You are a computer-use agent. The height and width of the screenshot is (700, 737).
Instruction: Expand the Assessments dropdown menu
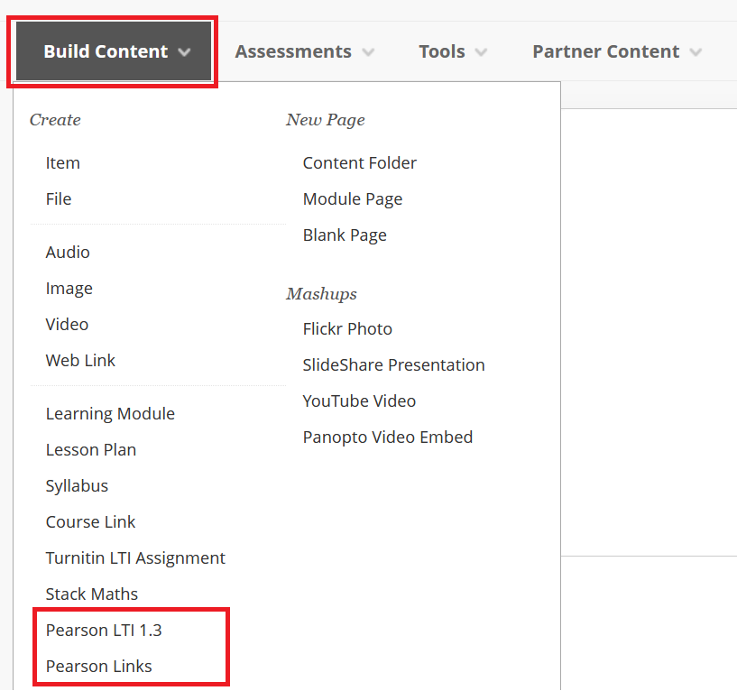pos(305,51)
